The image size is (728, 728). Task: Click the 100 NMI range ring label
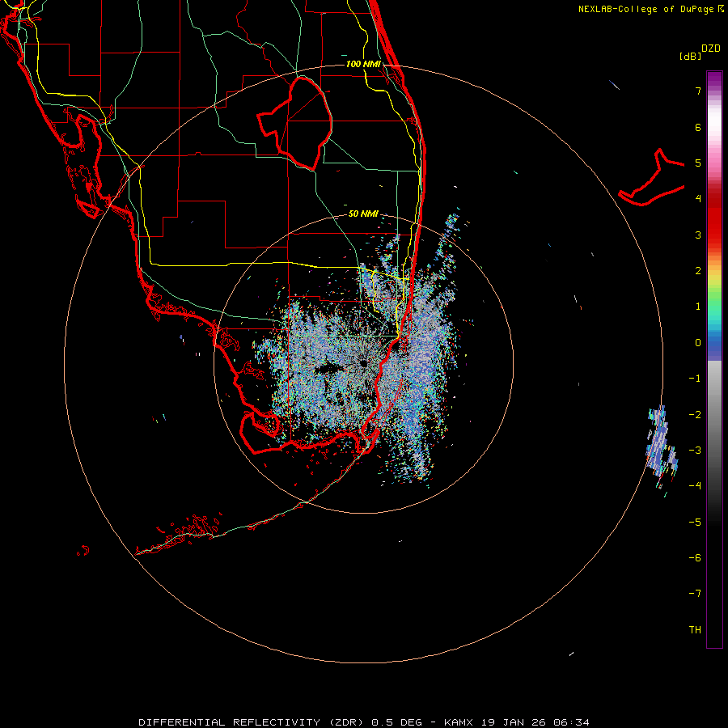pos(363,64)
